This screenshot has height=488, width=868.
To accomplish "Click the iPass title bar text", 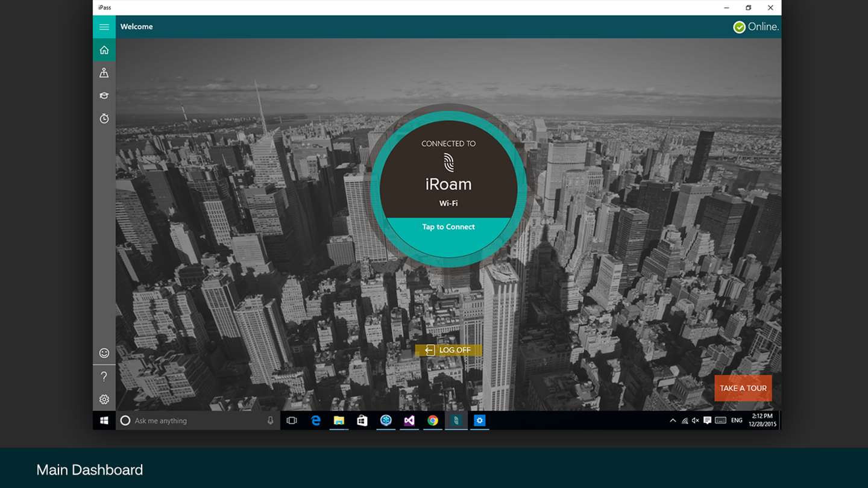I will (x=105, y=8).
